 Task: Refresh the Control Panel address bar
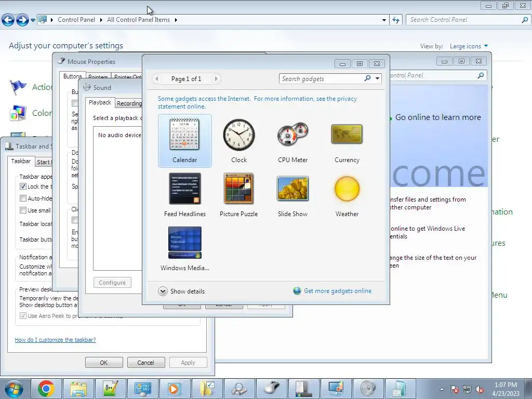click(395, 20)
